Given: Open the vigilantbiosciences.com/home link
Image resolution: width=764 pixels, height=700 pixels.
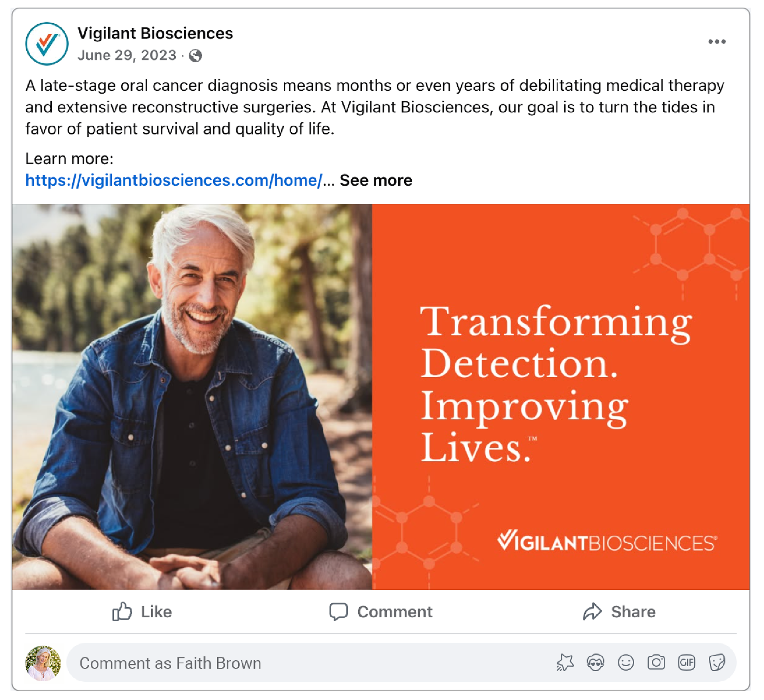Looking at the screenshot, I should 173,180.
